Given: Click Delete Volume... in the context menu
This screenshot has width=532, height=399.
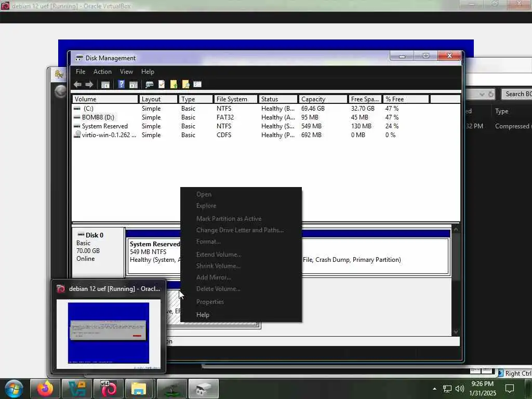Looking at the screenshot, I should click(x=218, y=289).
